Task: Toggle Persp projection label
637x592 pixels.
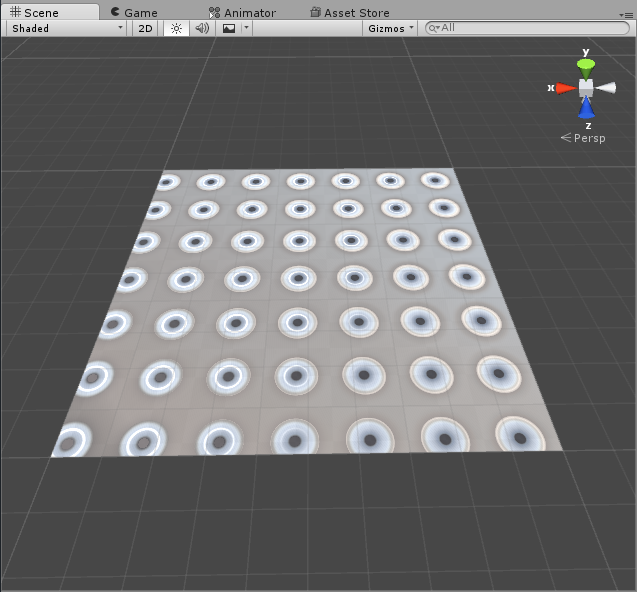Action: pos(583,138)
